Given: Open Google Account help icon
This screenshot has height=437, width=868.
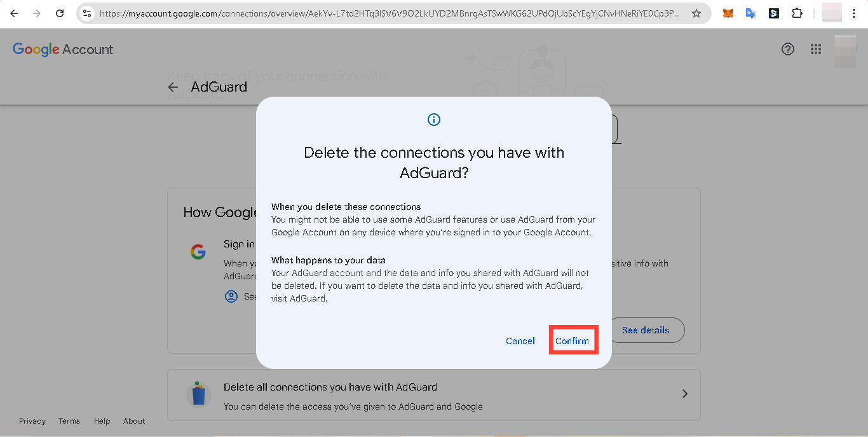Looking at the screenshot, I should [788, 49].
